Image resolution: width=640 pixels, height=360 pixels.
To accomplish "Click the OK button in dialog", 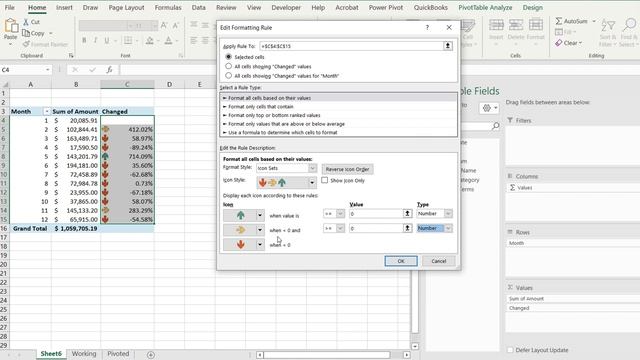I will point(401,261).
